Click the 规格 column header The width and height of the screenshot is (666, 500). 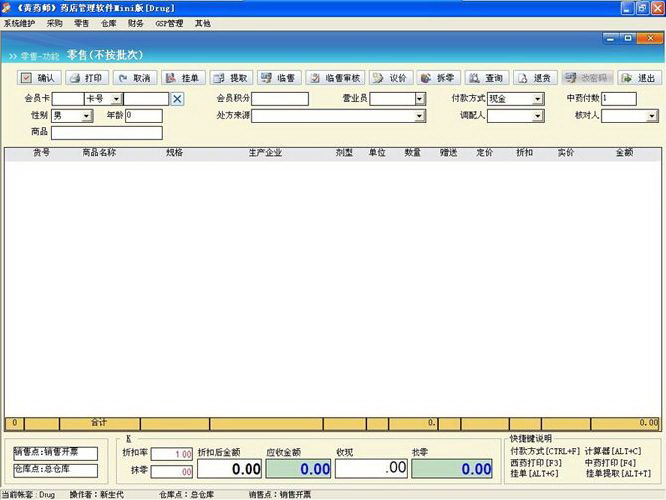(x=175, y=153)
